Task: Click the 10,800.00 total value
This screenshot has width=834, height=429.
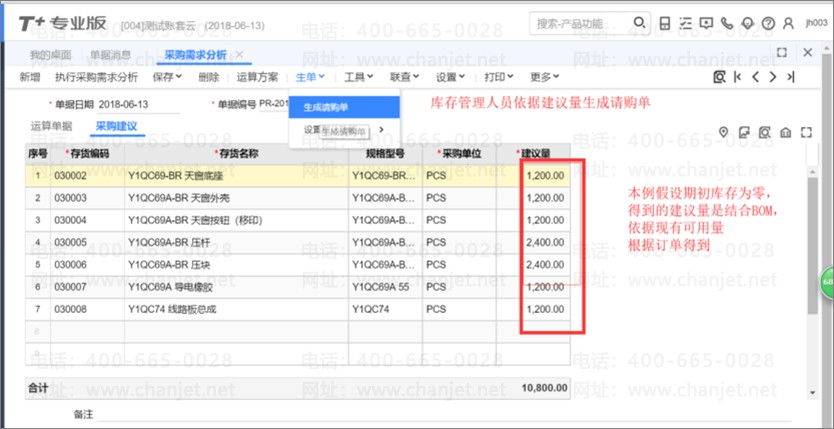Action: (x=544, y=388)
